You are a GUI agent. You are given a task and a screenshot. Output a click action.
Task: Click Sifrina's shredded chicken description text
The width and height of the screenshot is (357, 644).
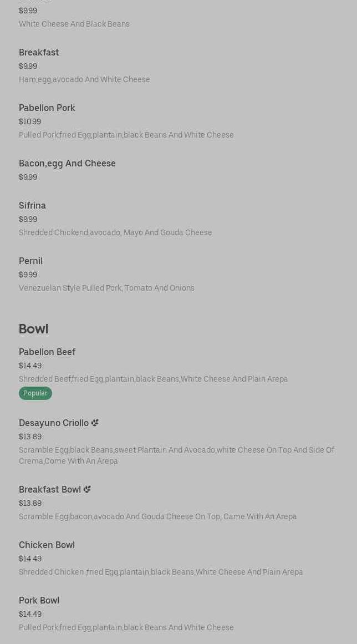coord(115,233)
